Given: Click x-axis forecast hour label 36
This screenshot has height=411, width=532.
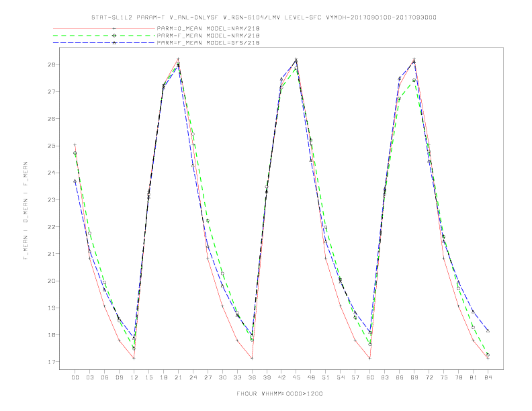Looking at the screenshot, I should [x=252, y=377].
